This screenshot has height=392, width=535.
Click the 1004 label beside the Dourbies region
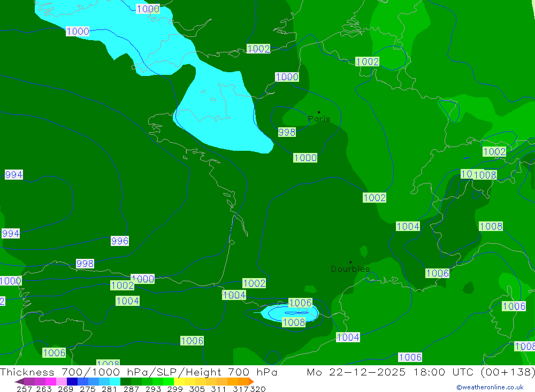[408, 226]
